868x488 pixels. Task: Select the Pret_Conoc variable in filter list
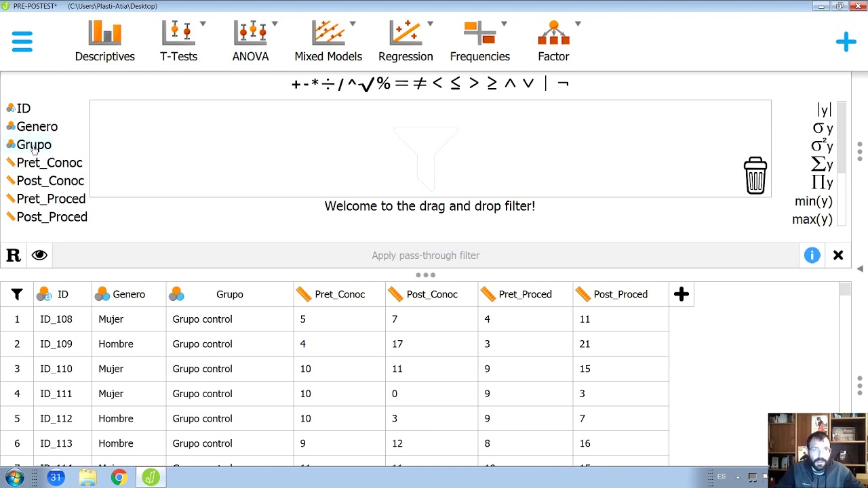(44, 163)
